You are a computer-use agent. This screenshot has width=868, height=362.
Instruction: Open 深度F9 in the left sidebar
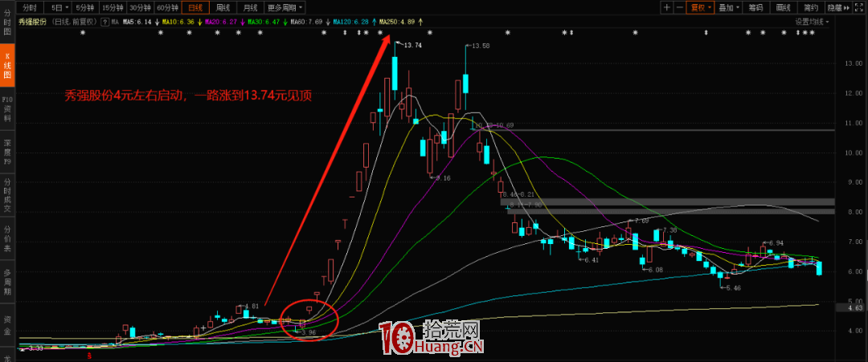tap(8, 153)
